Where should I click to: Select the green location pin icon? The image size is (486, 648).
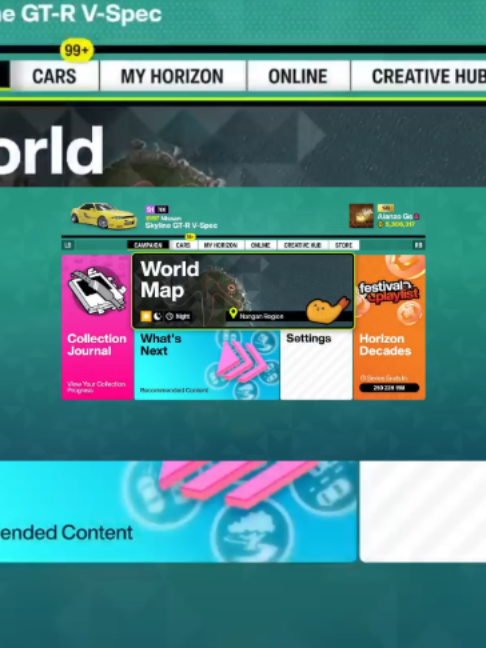(233, 313)
